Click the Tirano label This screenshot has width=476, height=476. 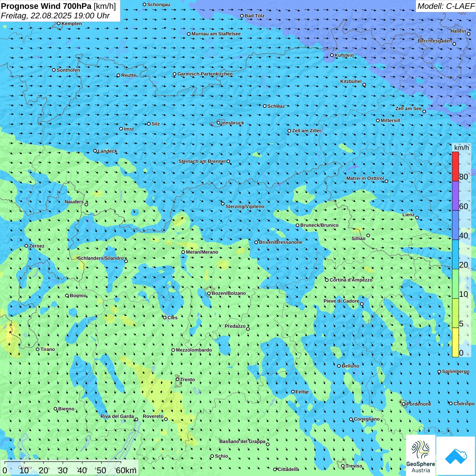point(48,349)
